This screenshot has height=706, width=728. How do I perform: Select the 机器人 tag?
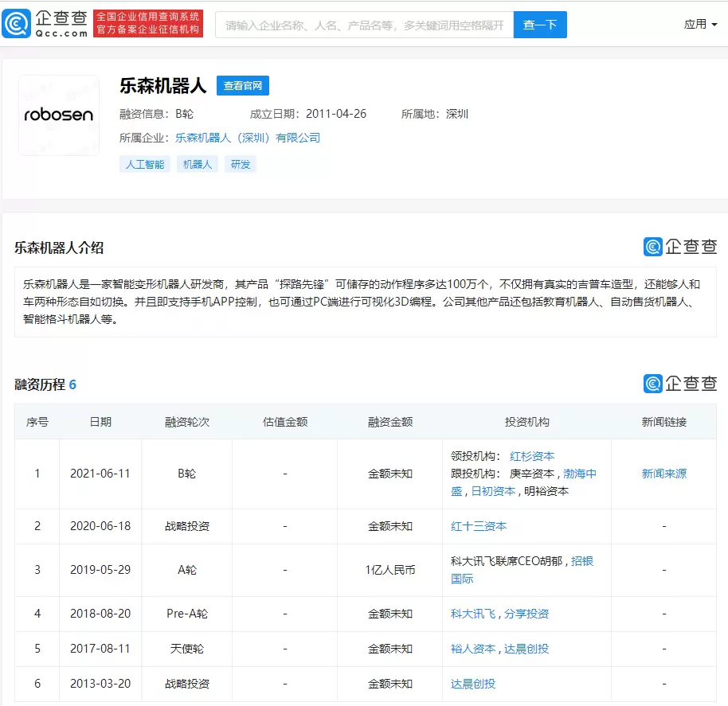tap(197, 164)
